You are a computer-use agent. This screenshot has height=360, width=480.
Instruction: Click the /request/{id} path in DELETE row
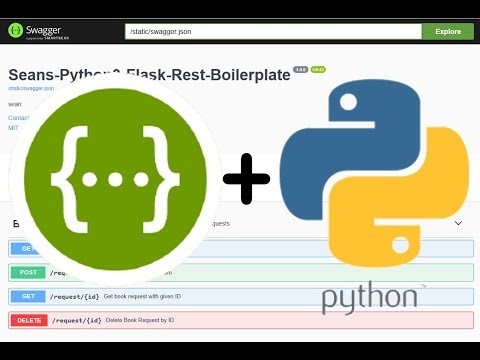(x=77, y=320)
